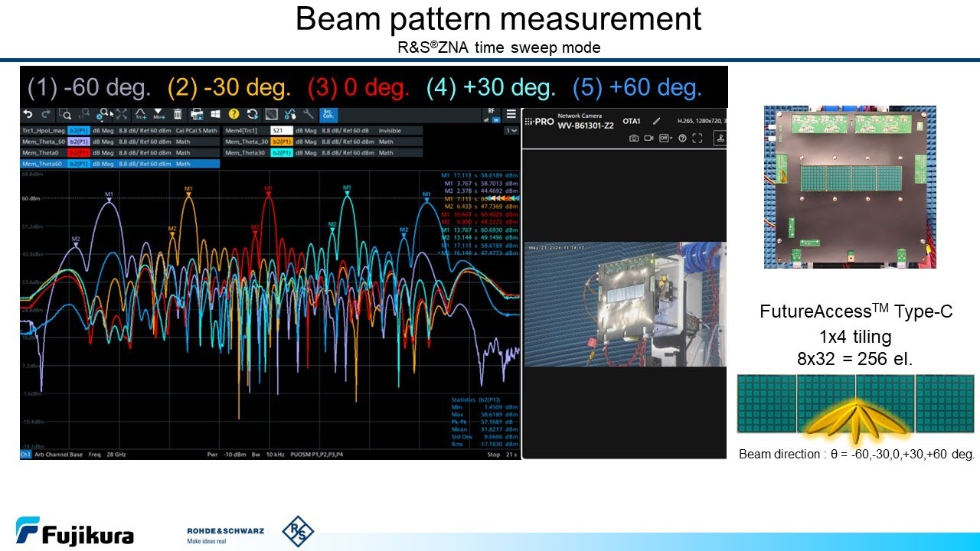
Task: Click the orange b2(P1) swatch for Mem_Theta_30
Action: tap(281, 142)
